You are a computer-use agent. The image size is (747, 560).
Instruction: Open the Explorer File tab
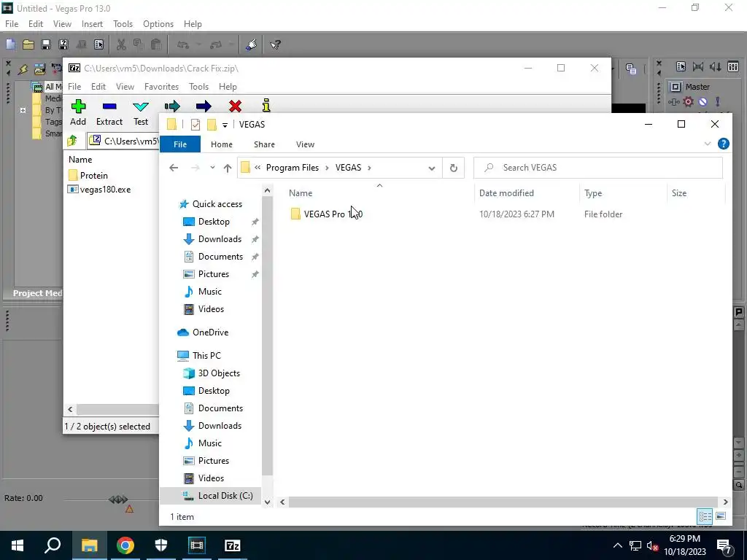(x=180, y=144)
